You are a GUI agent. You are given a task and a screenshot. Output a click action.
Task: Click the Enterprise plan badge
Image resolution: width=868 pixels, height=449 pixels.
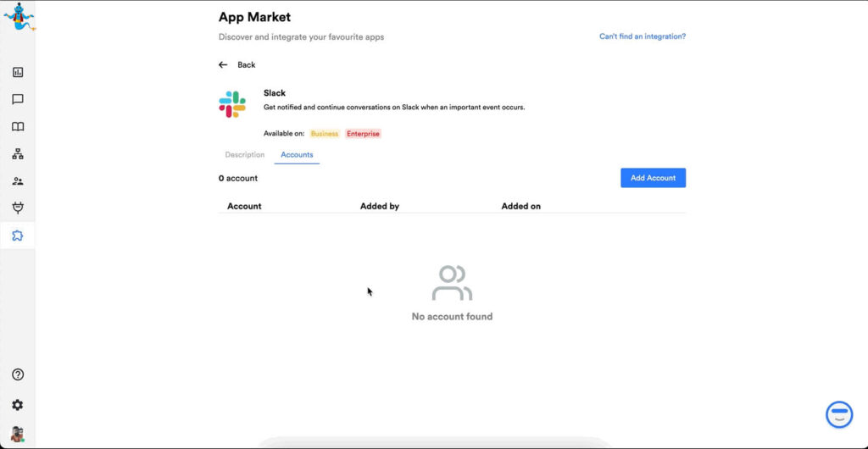(x=363, y=134)
